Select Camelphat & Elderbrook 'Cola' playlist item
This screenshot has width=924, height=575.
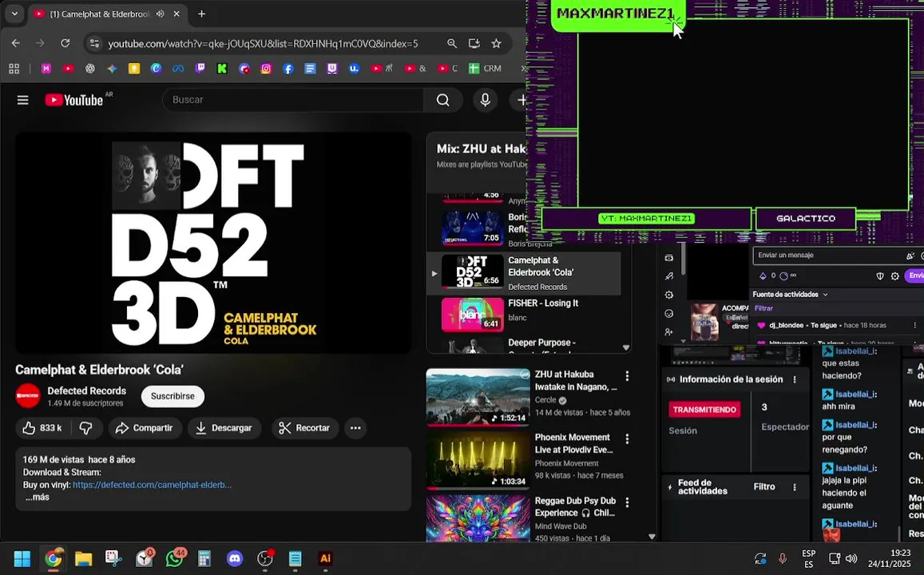click(x=525, y=273)
